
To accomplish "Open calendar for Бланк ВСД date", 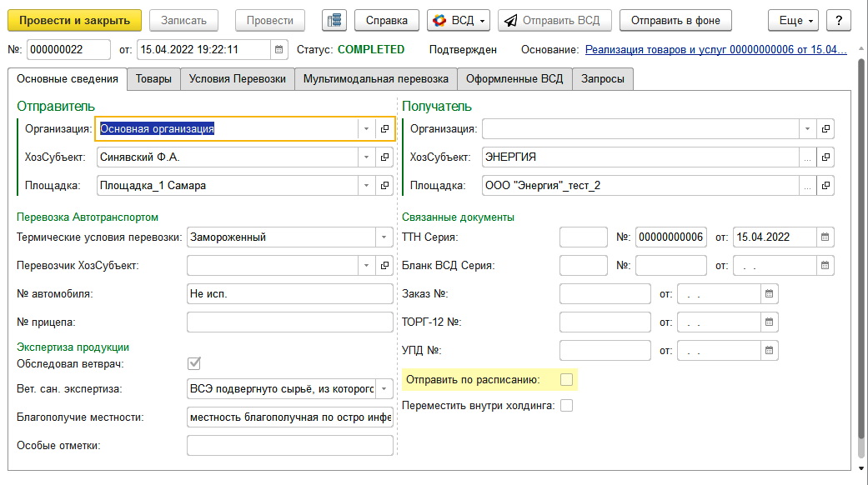I will point(825,266).
